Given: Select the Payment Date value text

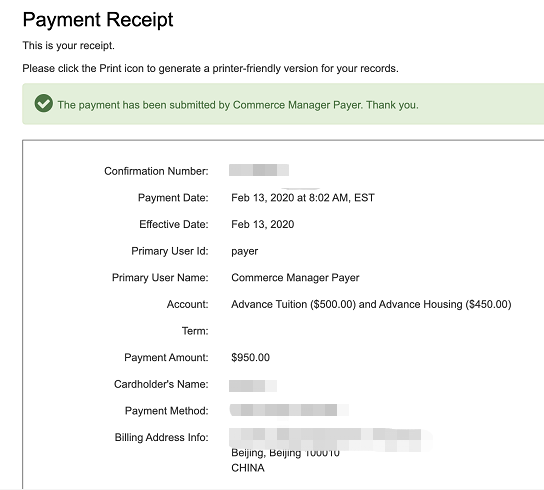Looking at the screenshot, I should click(303, 198).
